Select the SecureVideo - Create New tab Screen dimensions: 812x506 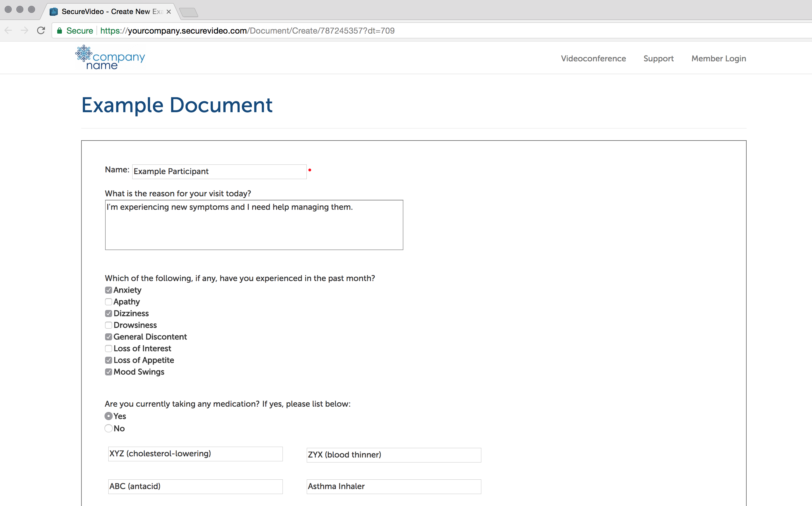111,12
